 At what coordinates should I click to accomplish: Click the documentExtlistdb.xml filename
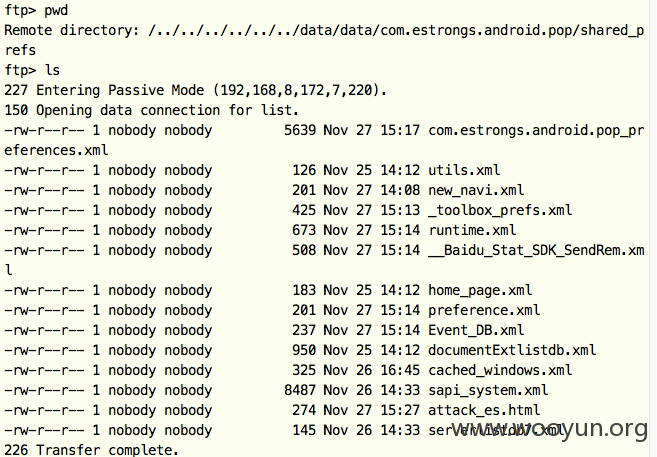[x=512, y=350]
